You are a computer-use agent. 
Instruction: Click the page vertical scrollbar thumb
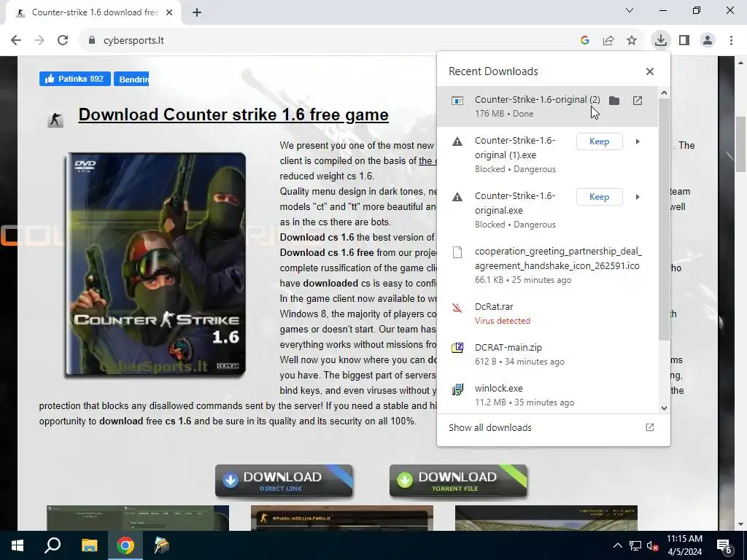pyautogui.click(x=741, y=144)
